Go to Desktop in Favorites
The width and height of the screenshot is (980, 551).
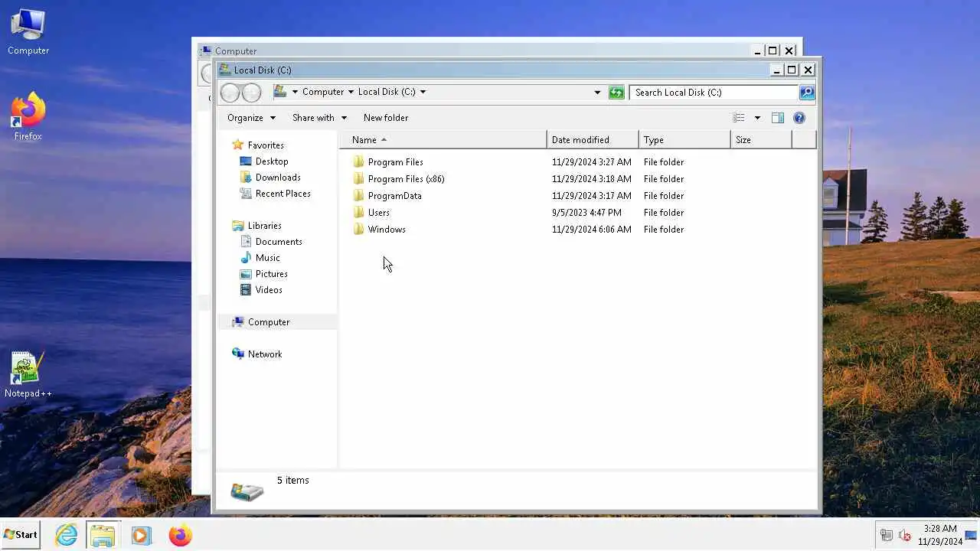pyautogui.click(x=272, y=161)
